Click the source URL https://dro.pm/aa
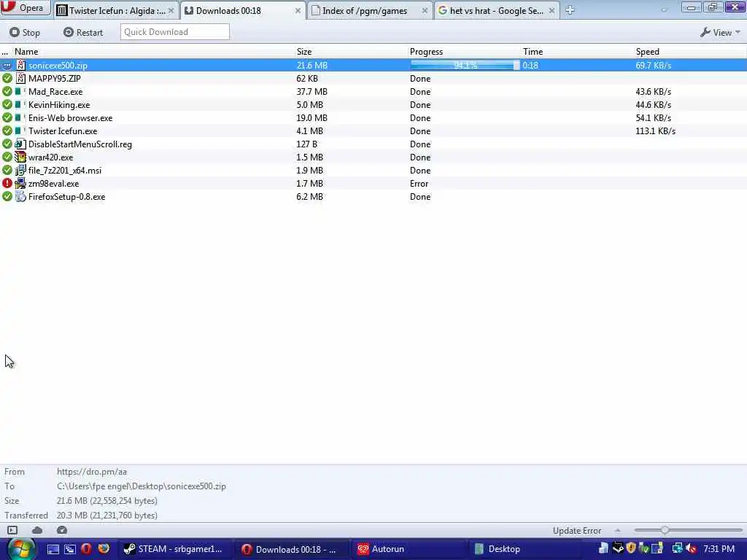747x560 pixels. click(x=92, y=472)
